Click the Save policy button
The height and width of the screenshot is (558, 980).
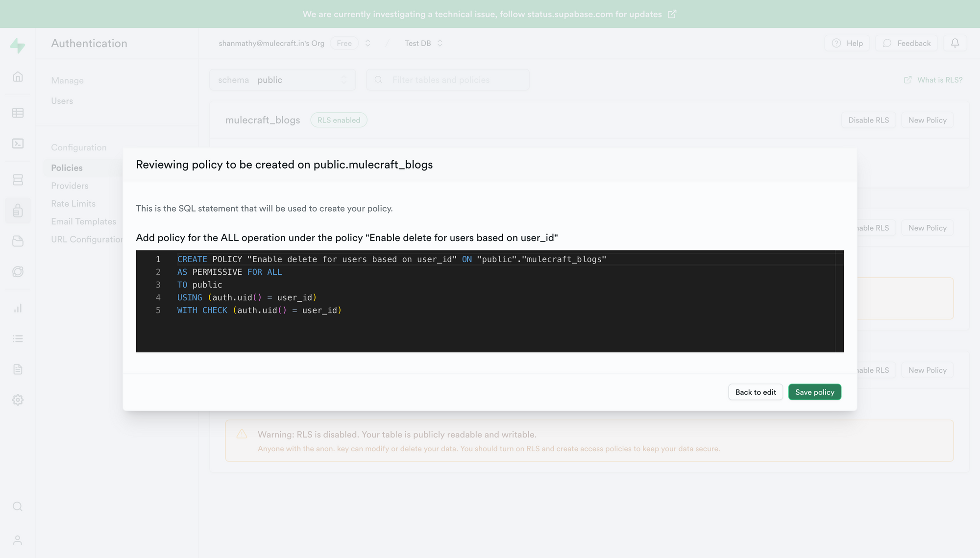pyautogui.click(x=814, y=392)
